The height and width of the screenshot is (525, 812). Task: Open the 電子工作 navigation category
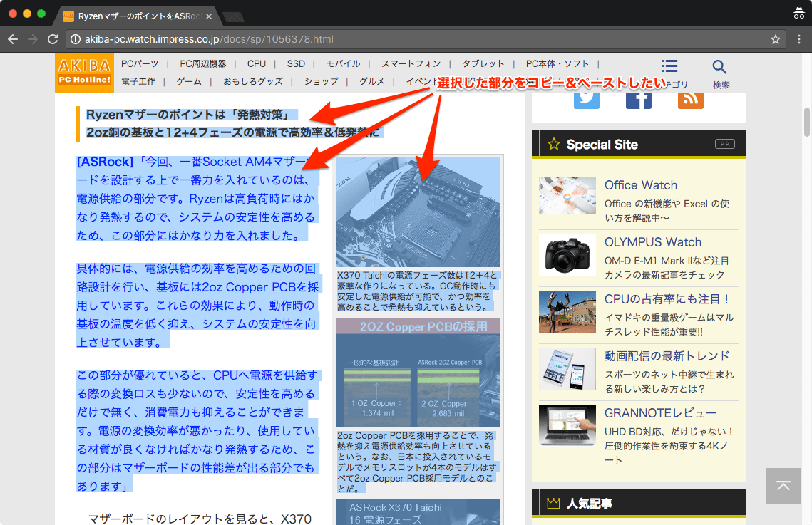138,81
